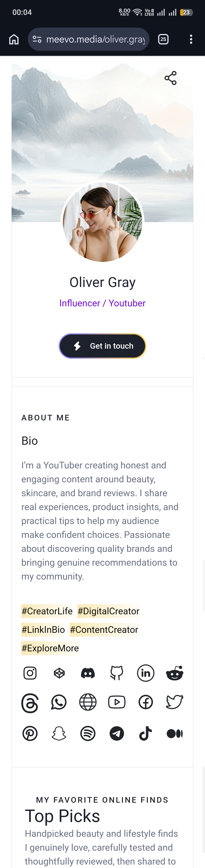
Task: Open the TikTok social icon
Action: click(x=146, y=733)
